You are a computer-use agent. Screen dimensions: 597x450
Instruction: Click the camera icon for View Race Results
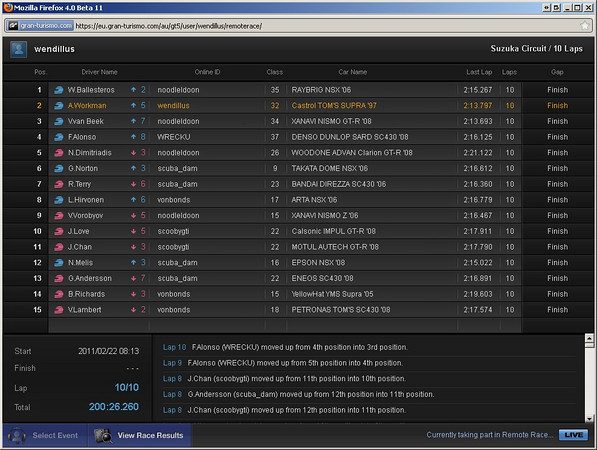[103, 436]
